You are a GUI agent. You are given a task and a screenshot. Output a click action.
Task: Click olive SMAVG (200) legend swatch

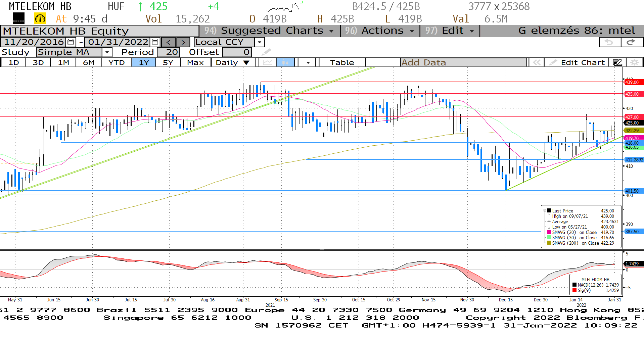pos(549,243)
